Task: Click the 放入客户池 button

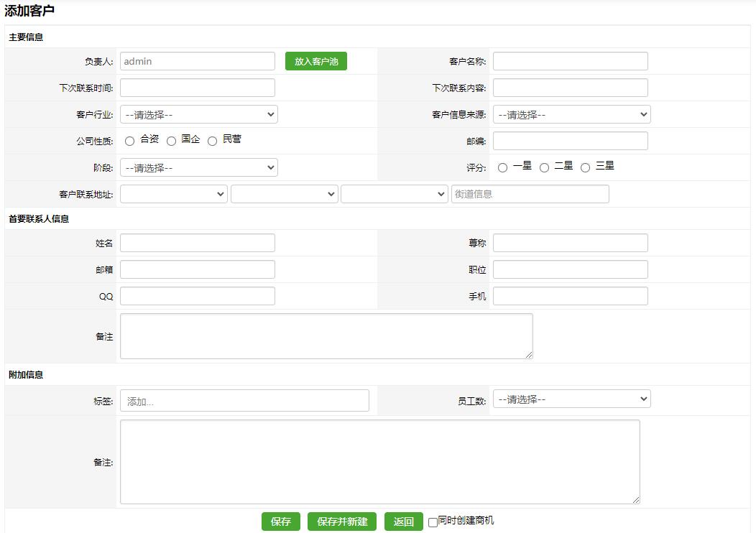Action: point(315,62)
